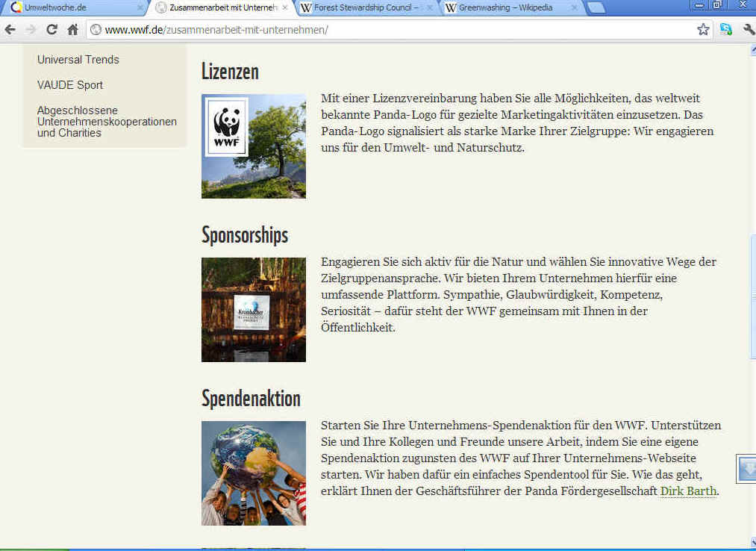Go back to the previous page

click(x=10, y=30)
